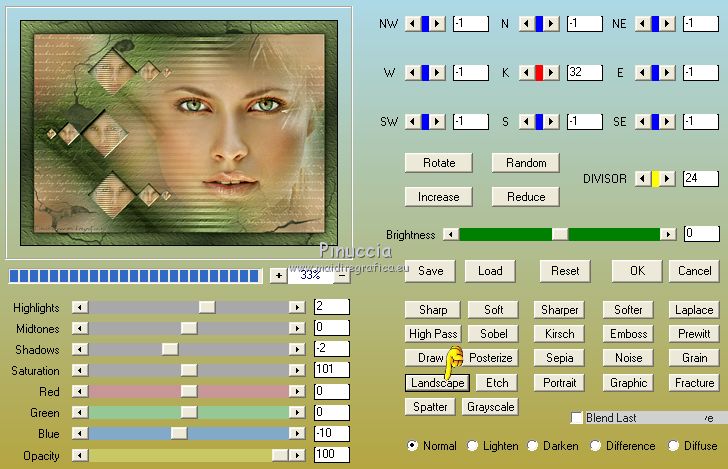Viewport: 728px width, 469px height.
Task: Apply the Sharp preset
Action: coord(433,310)
